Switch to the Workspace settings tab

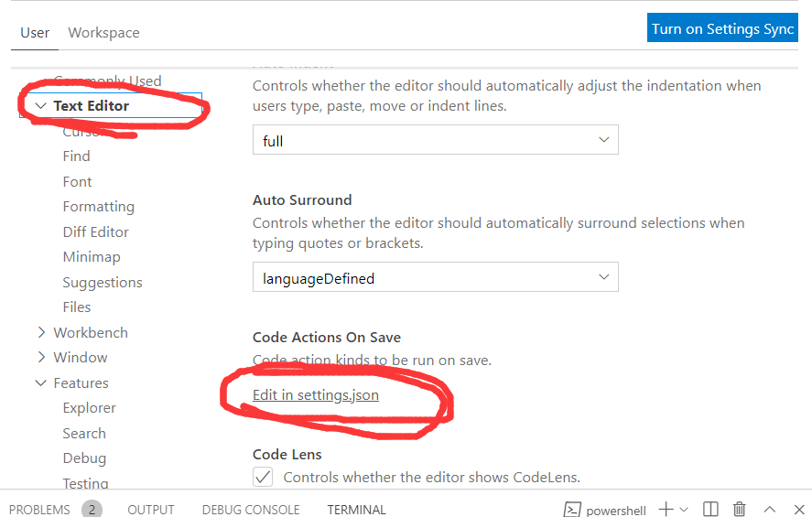point(103,33)
